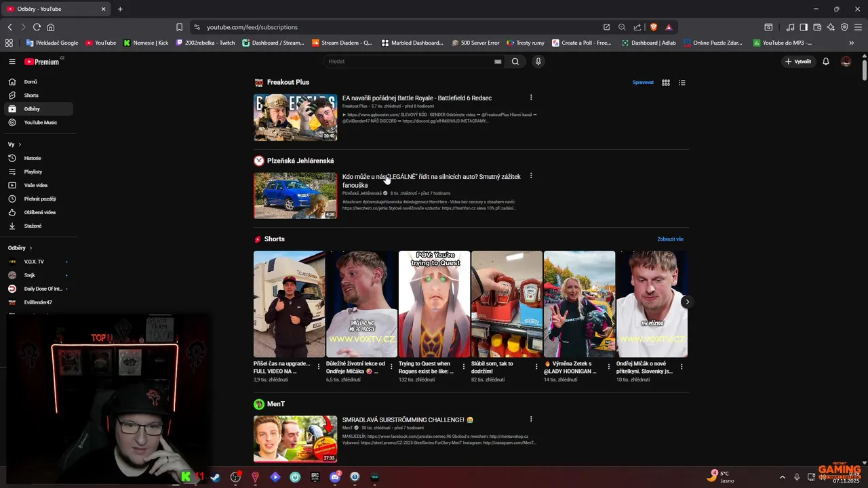This screenshot has width=868, height=488.
Task: Open options for Slúbil som short
Action: [536, 367]
